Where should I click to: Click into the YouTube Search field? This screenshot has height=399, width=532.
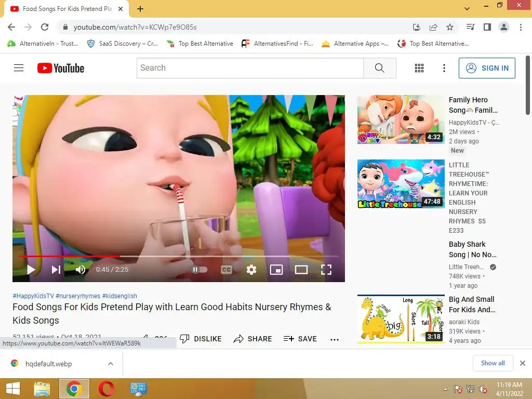click(x=250, y=68)
